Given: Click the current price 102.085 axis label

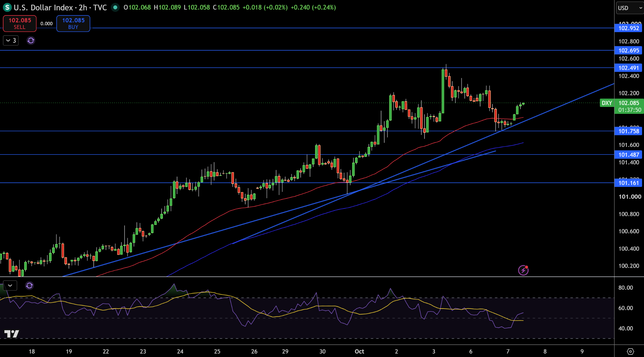Looking at the screenshot, I should point(629,103).
